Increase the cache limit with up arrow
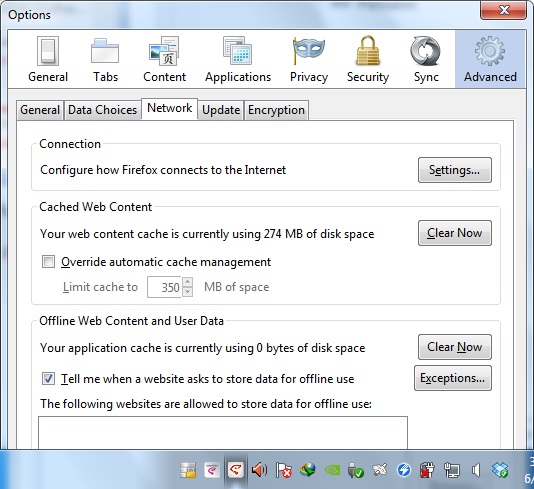Image resolution: width=534 pixels, height=489 pixels. tap(188, 282)
